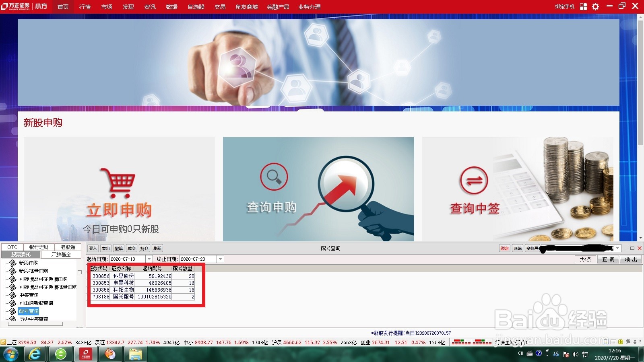Select 可转债及可交换债批量申购 tree item
This screenshot has width=644, height=362.
click(x=47, y=287)
